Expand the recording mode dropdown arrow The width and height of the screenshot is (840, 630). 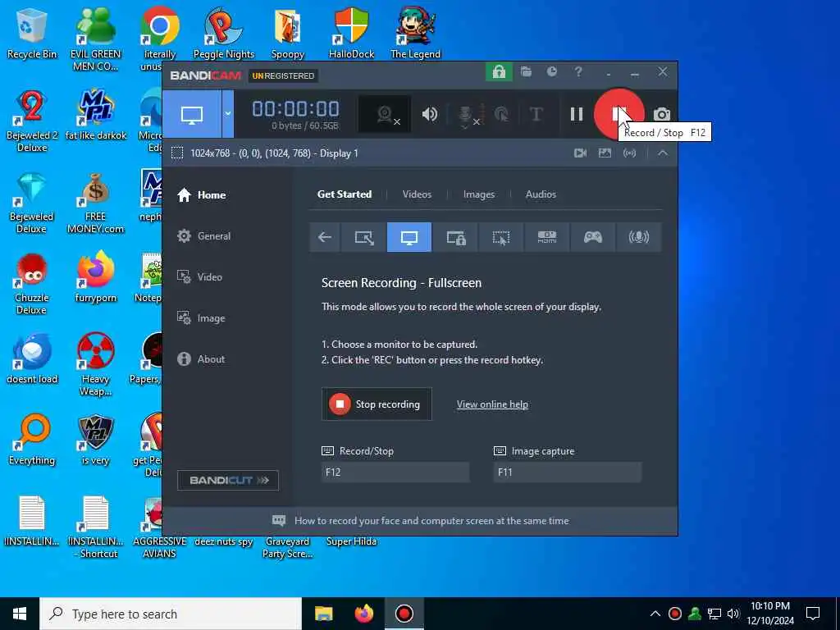(x=228, y=114)
